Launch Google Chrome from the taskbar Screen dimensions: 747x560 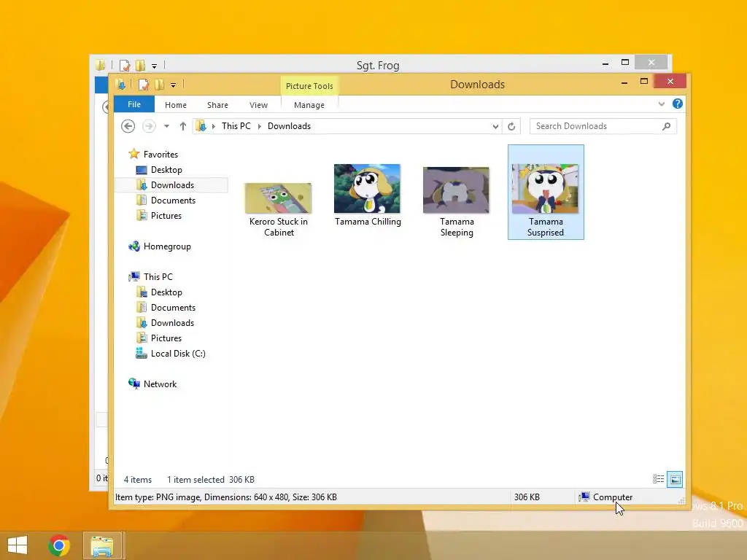(x=59, y=545)
